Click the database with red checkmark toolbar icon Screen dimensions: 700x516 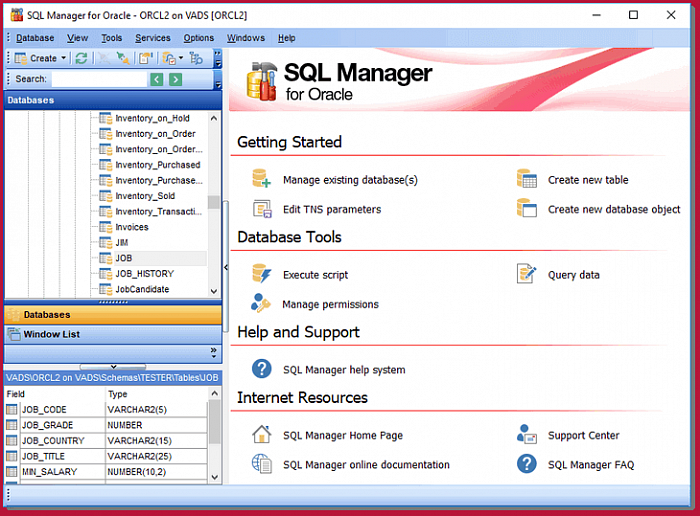click(169, 58)
